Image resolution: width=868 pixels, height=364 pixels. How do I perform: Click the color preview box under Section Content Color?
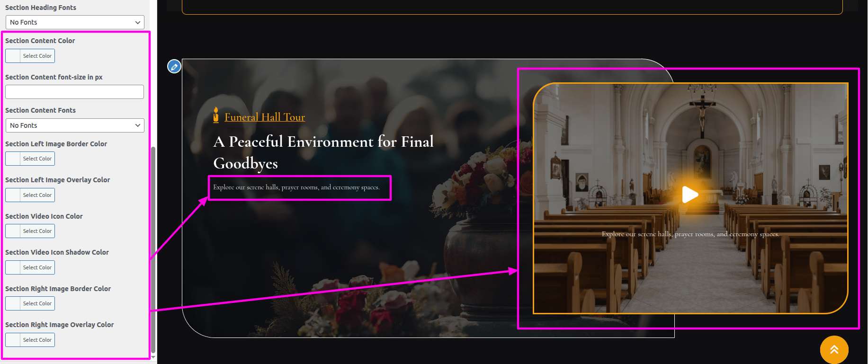13,56
